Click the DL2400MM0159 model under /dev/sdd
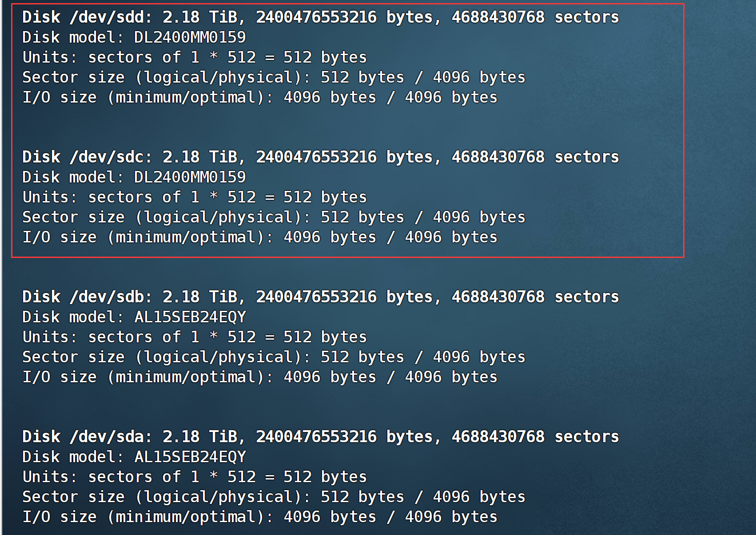Viewport: 756px width, 535px height. coord(190,37)
